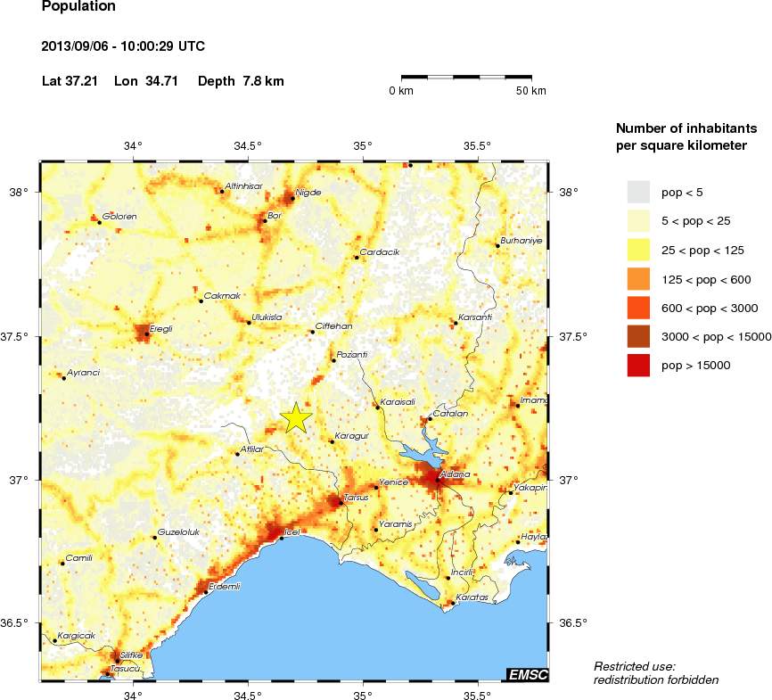This screenshot has width=772, height=700.
Task: Click the Icel city label
Action: coord(292,532)
